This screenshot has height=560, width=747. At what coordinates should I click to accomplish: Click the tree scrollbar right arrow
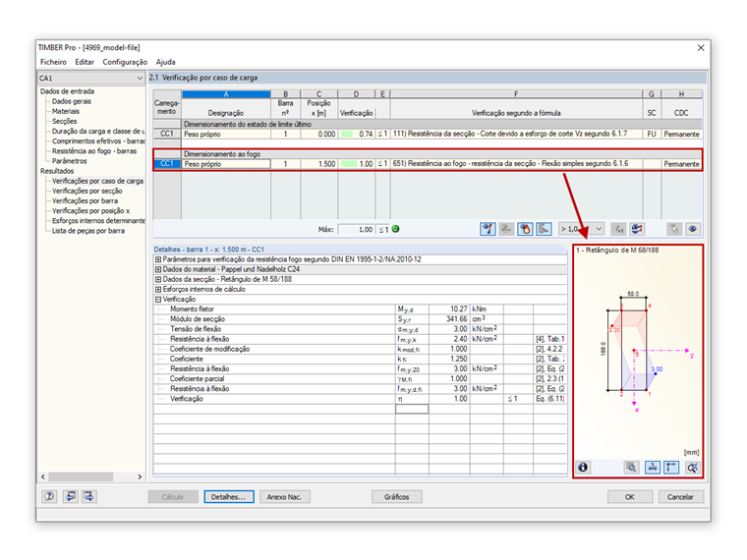[140, 476]
